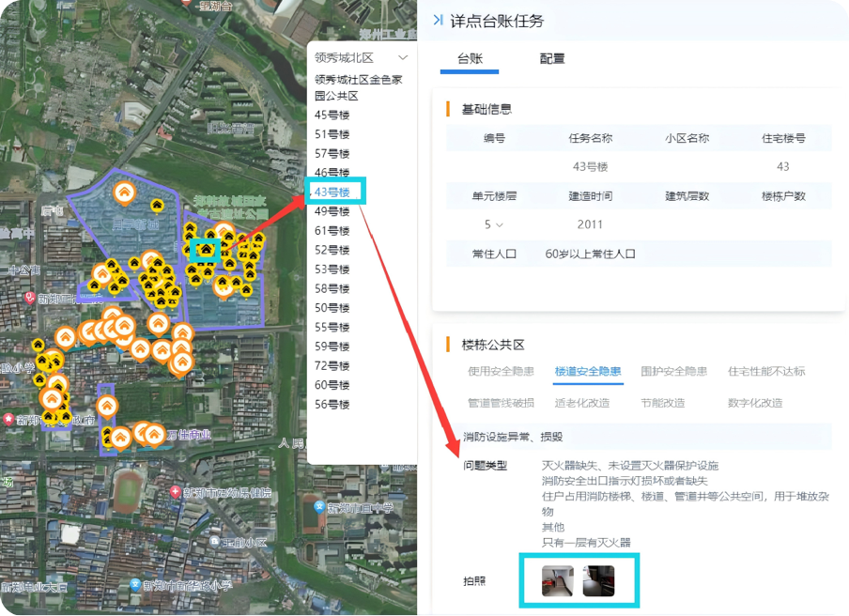Viewport: 849px width, 616px height.
Task: Click red map icon near 新郑 label
Action: [9, 419]
